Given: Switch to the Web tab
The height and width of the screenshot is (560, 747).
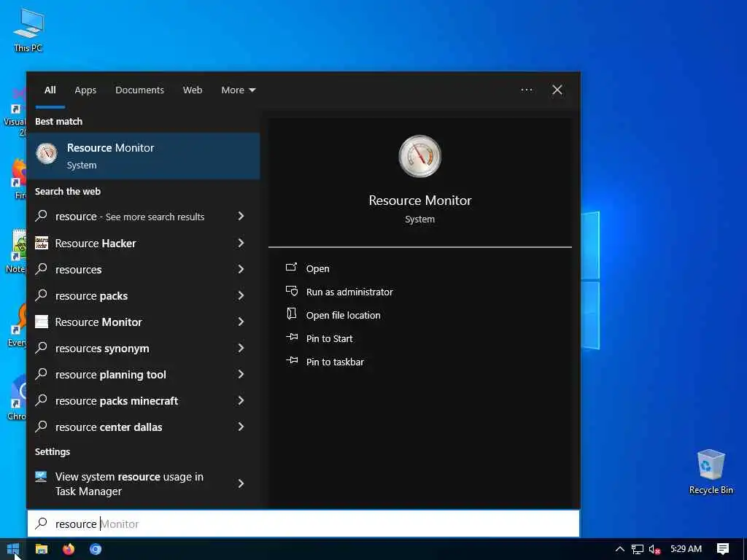Looking at the screenshot, I should coord(193,90).
